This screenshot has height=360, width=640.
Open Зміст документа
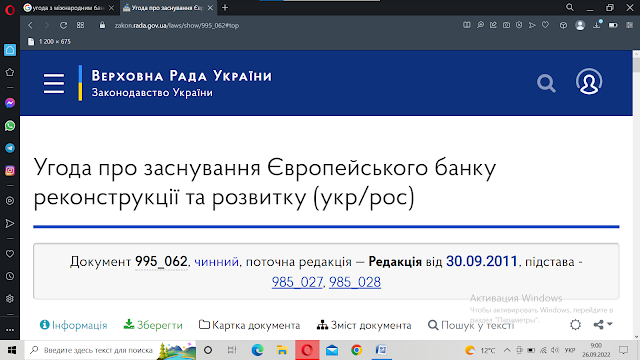[x=364, y=325]
